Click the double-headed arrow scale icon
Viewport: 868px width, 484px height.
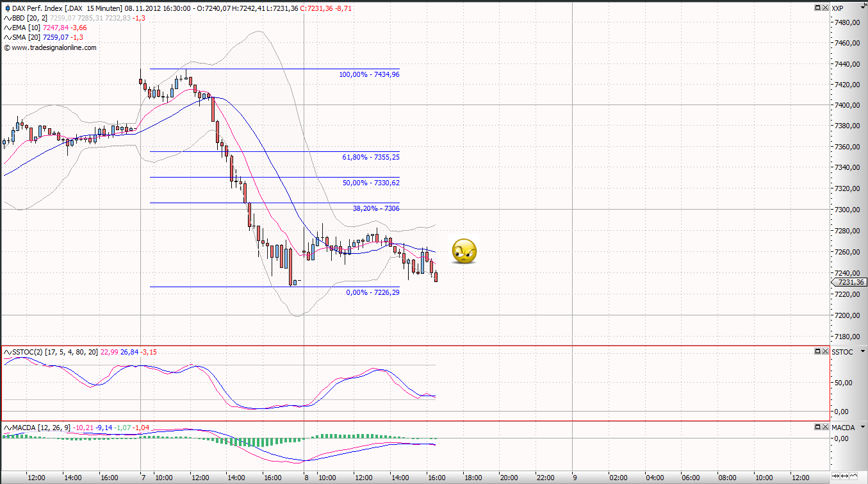[844, 475]
